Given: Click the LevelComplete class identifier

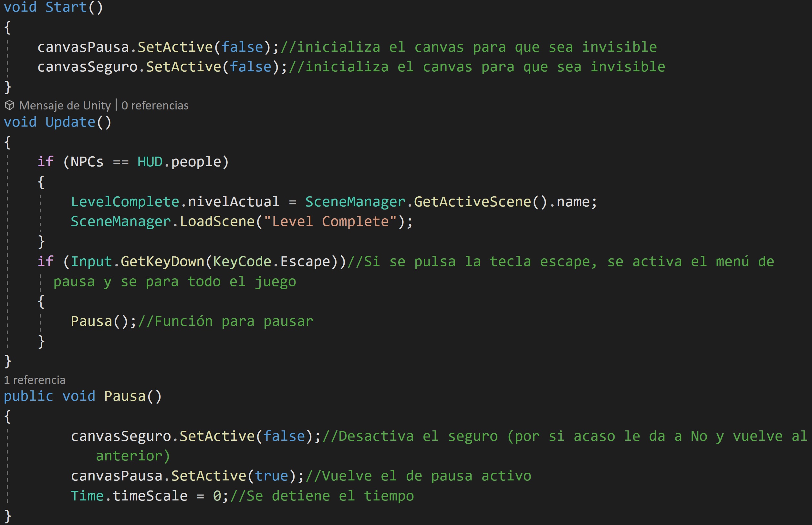Looking at the screenshot, I should 125,202.
